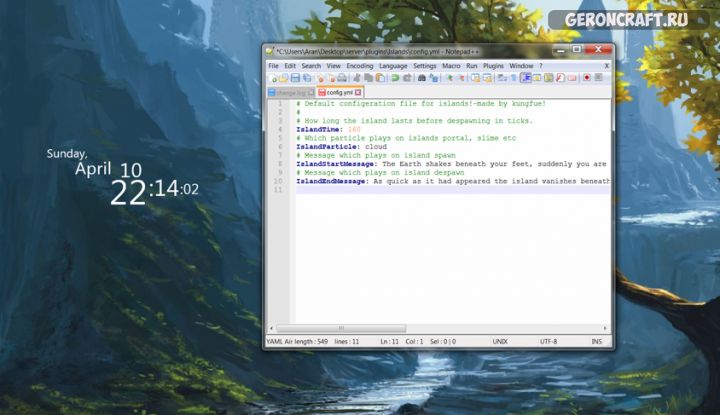Select the config.yml tab
The width and height of the screenshot is (720, 415).
pos(340,92)
